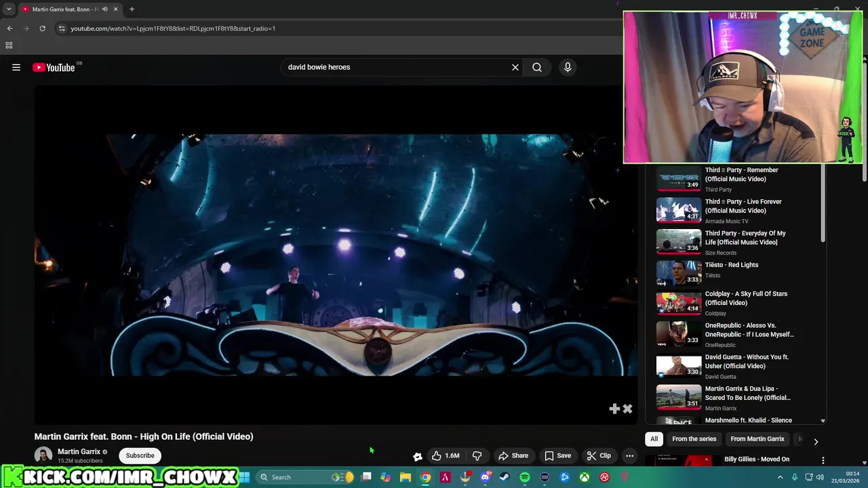
Task: Click the playlist panel scrollbar thumb
Action: point(823,203)
